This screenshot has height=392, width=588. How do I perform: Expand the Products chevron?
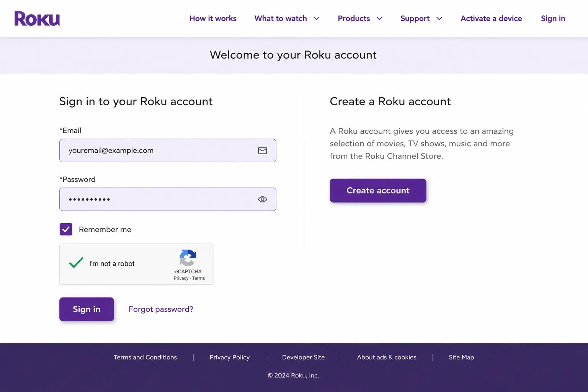click(x=379, y=18)
